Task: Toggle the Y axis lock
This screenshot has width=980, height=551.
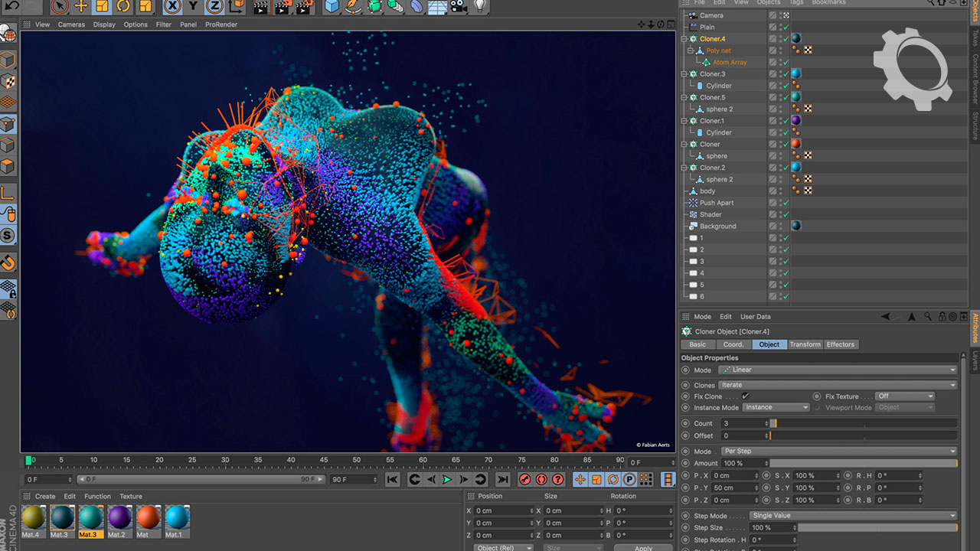Action: pyautogui.click(x=193, y=7)
